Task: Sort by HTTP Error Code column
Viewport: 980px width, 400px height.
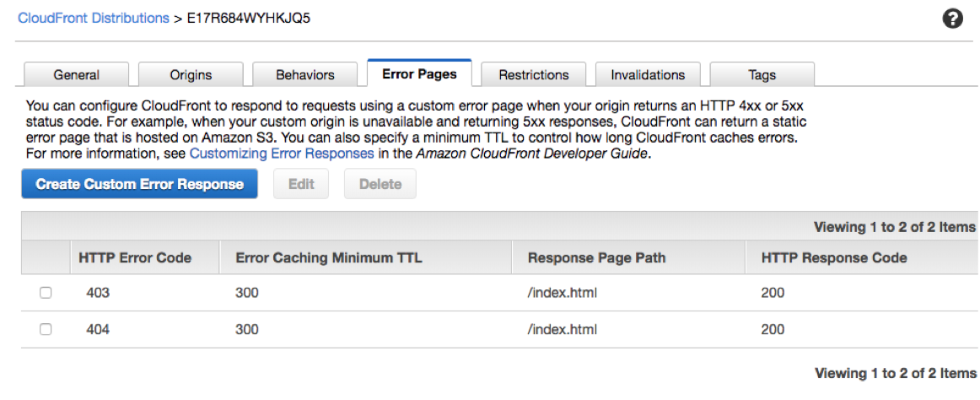Action: click(x=135, y=257)
